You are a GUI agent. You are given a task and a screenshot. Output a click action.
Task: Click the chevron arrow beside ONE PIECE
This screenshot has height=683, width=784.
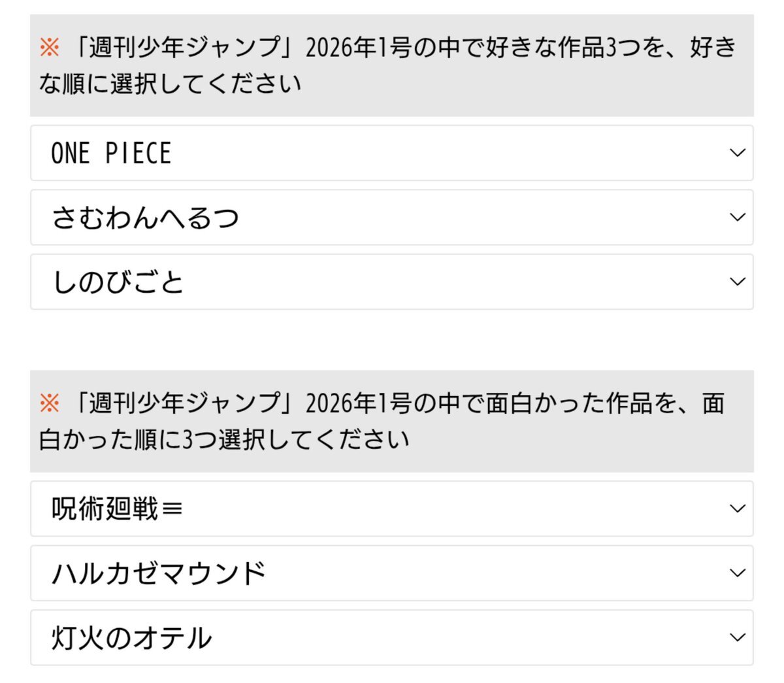coord(737,153)
